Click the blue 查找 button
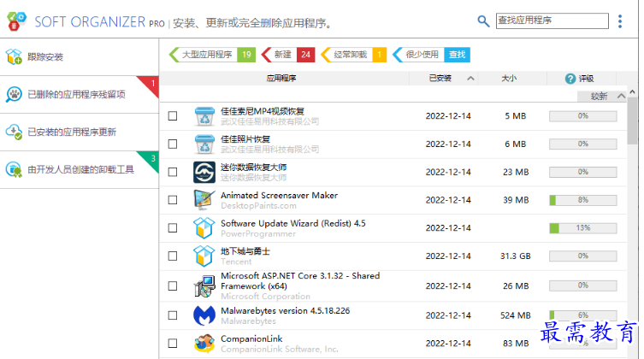 tap(457, 55)
